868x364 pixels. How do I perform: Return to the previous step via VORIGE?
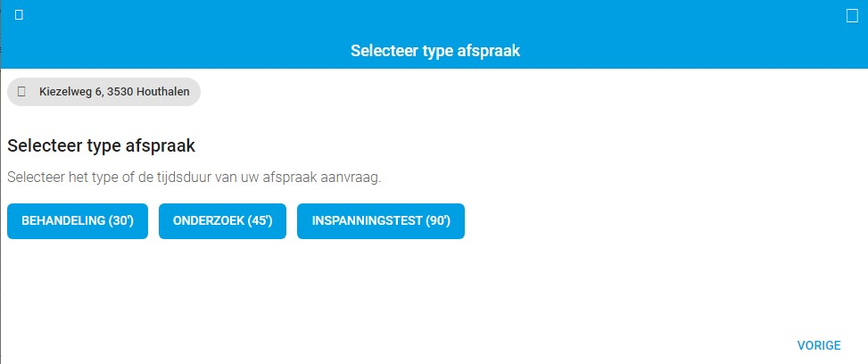click(819, 346)
